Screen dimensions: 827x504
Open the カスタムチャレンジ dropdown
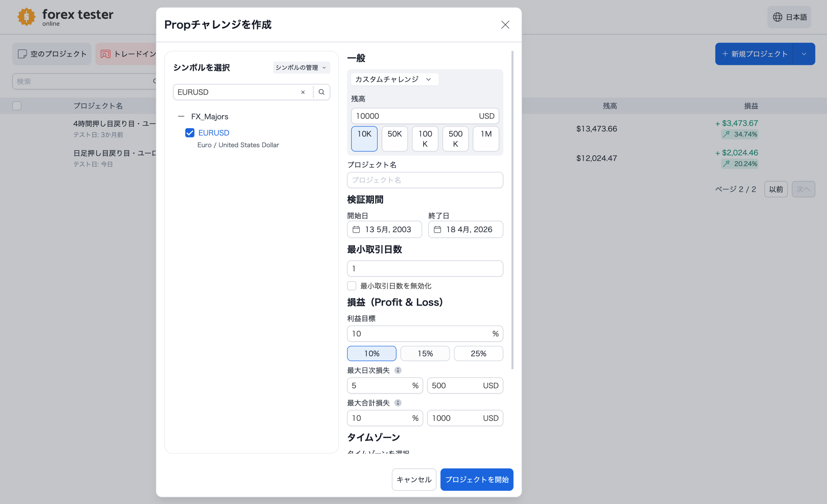click(x=394, y=79)
